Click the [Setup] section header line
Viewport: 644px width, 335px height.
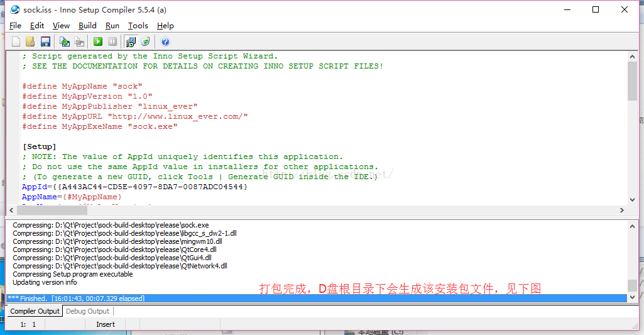[x=40, y=146]
